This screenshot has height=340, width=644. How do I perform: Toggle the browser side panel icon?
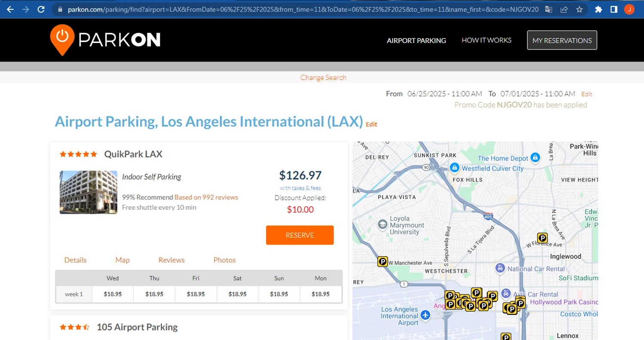point(614,9)
